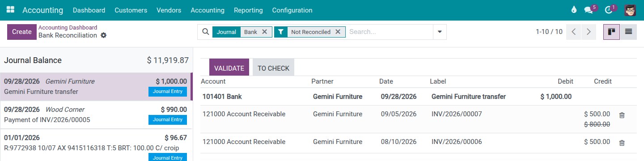Click the search magnifier icon
The height and width of the screenshot is (161, 644).
tap(205, 32)
